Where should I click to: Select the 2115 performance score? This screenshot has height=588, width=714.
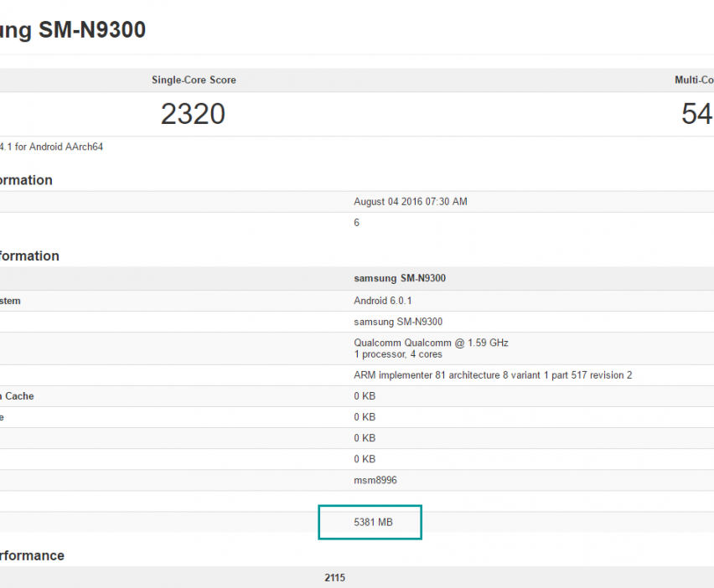click(334, 578)
